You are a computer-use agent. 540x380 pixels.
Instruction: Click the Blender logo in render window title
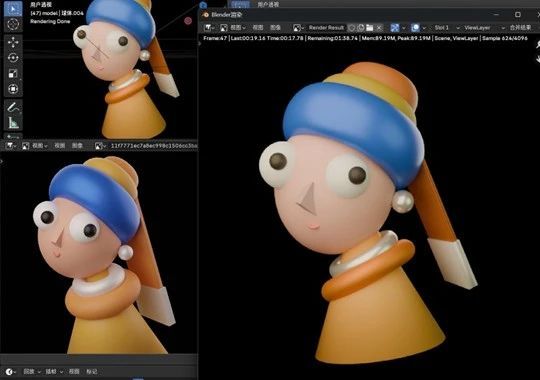tap(206, 15)
